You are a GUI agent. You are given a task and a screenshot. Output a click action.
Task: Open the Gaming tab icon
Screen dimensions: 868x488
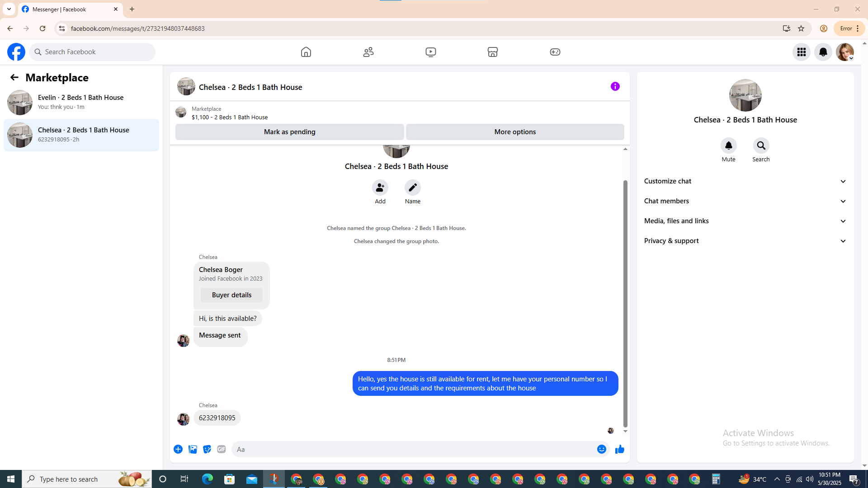click(555, 52)
